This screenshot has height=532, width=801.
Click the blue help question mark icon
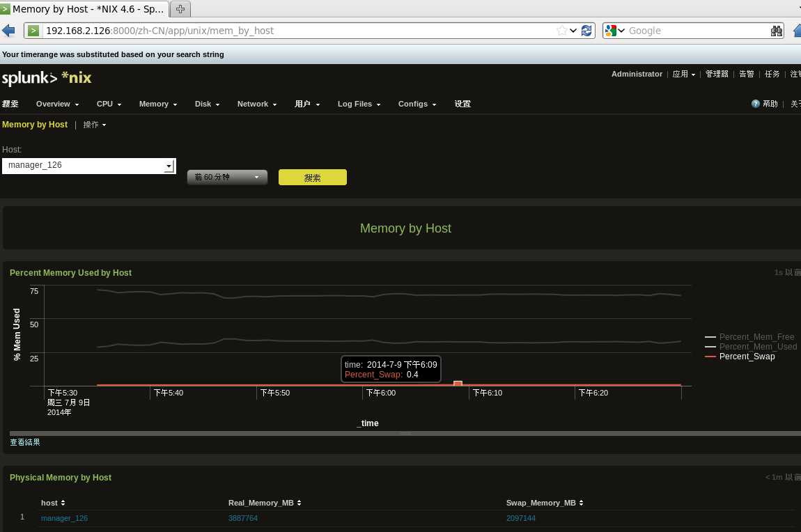click(x=756, y=104)
